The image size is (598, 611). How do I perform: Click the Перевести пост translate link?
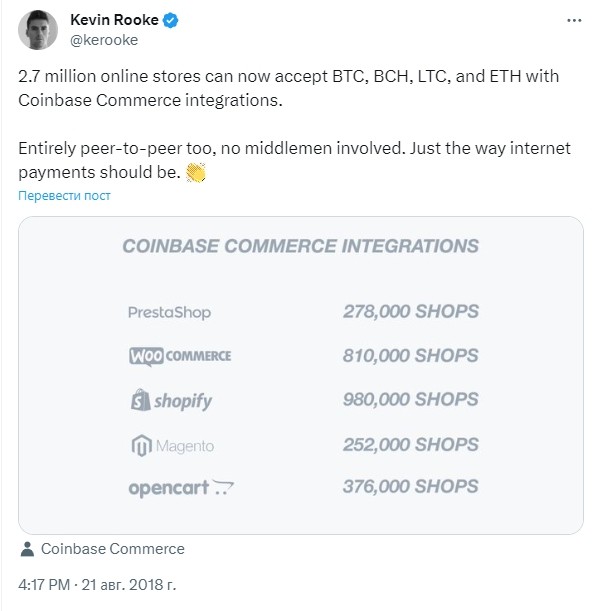click(64, 195)
